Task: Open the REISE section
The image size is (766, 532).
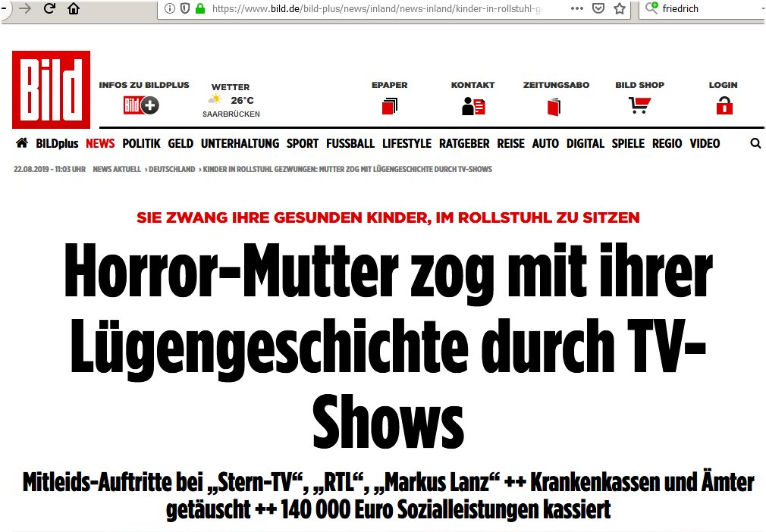Action: pyautogui.click(x=511, y=143)
